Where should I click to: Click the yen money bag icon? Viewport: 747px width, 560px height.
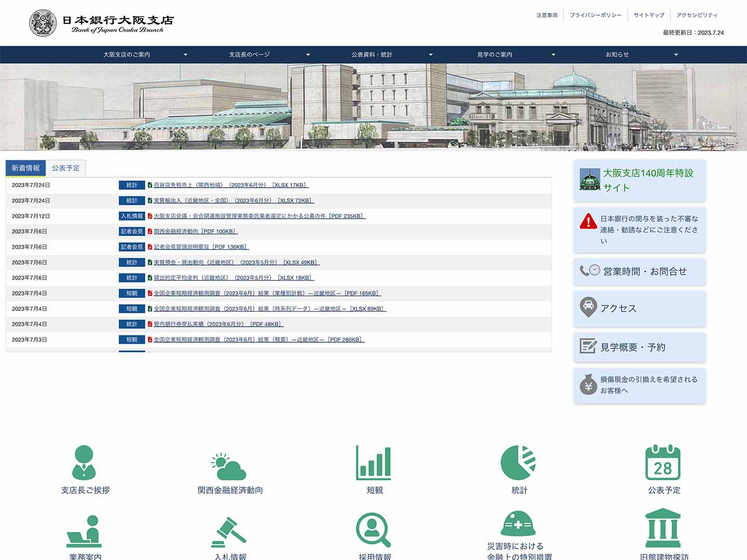coord(588,384)
